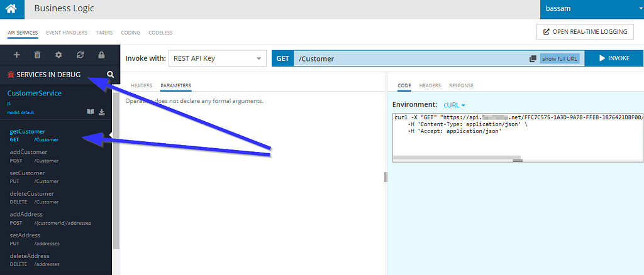
Task: Open CustomerService docs via the book icon
Action: pyautogui.click(x=91, y=112)
